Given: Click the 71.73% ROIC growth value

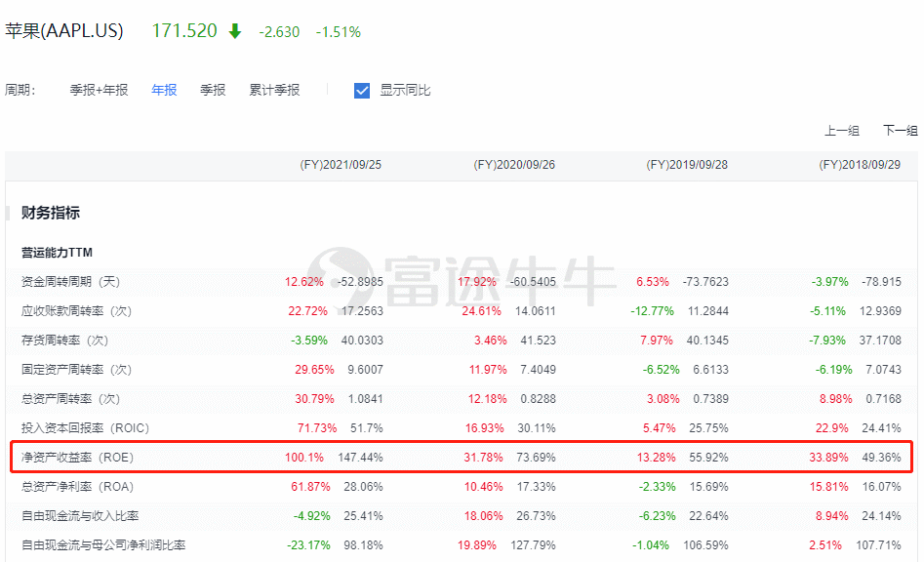Looking at the screenshot, I should point(317,428).
